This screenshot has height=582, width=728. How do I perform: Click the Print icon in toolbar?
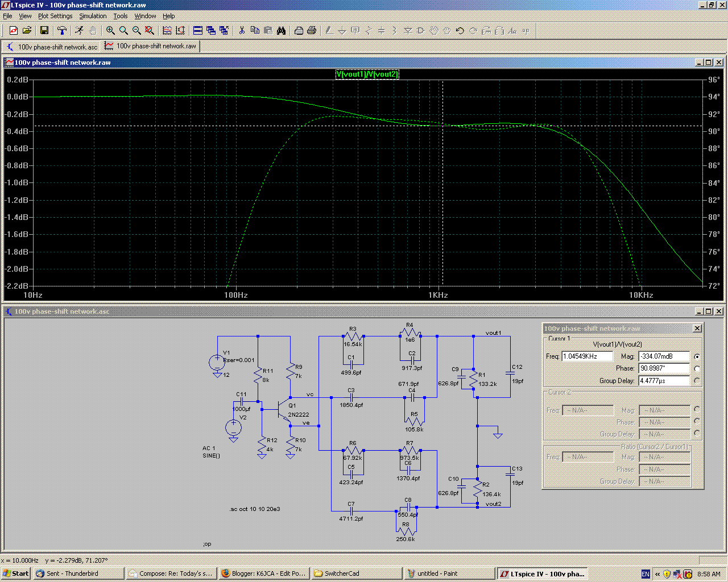312,31
